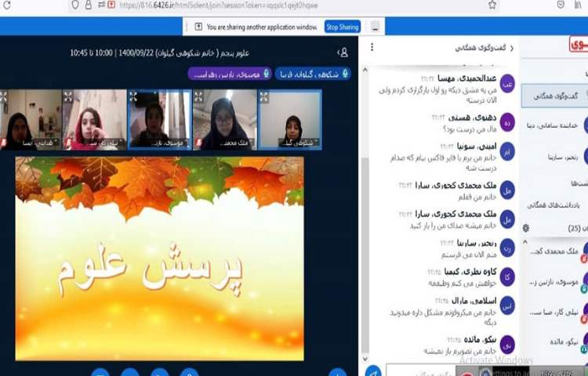
Task: Open the users list gear settings icon
Action: (526, 228)
